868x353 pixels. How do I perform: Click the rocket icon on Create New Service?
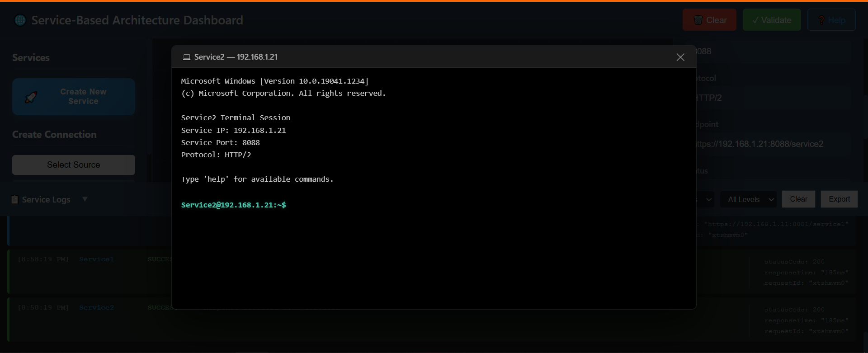(x=31, y=97)
